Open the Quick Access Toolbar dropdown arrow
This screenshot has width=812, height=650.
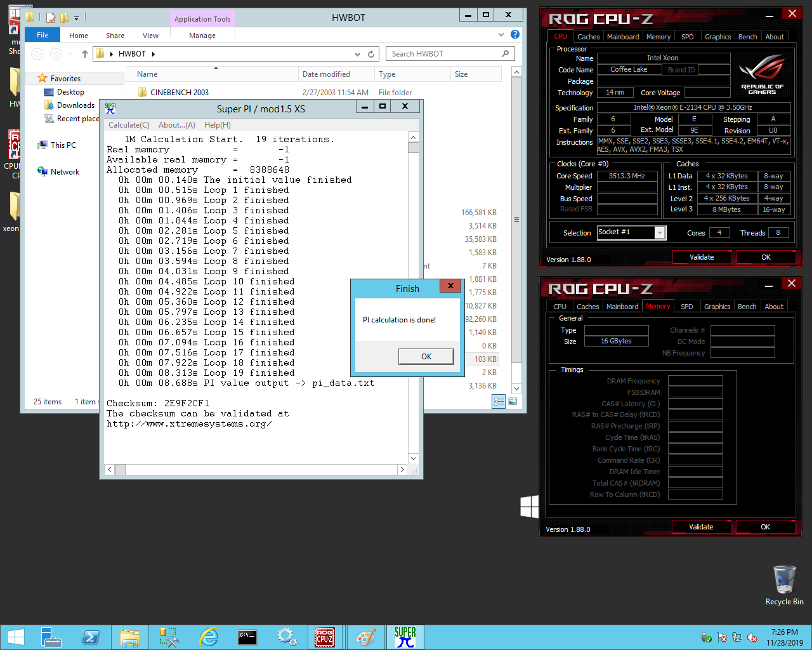coord(77,18)
